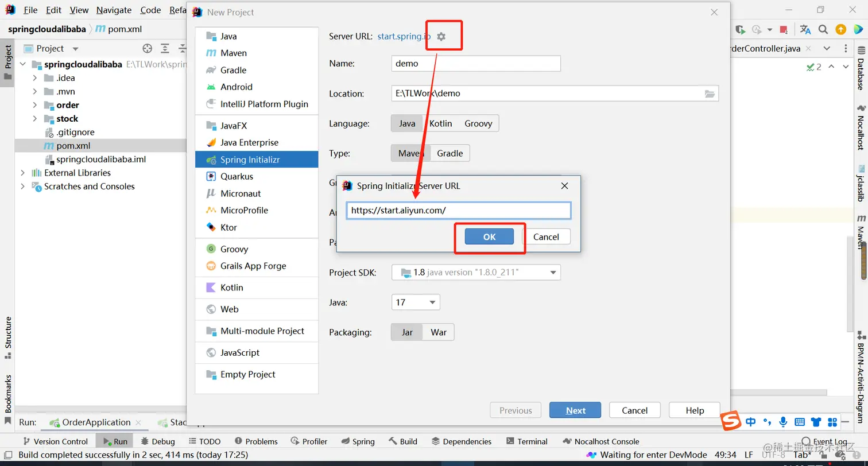
Task: Open Project SDK dropdown
Action: [x=476, y=272]
